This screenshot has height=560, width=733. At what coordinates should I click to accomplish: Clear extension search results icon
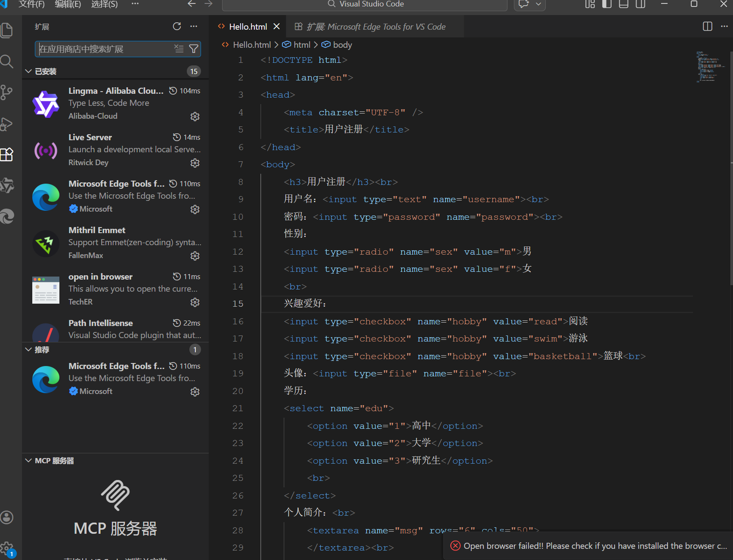tap(179, 49)
